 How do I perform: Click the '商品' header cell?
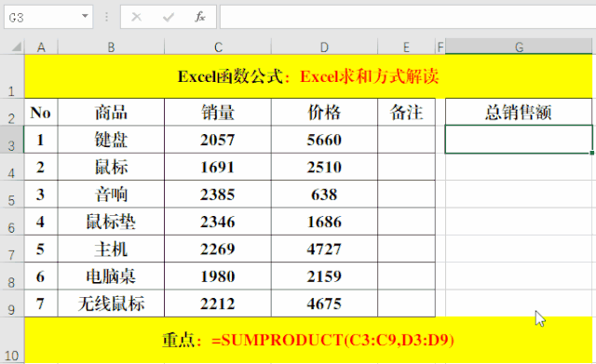click(x=111, y=112)
